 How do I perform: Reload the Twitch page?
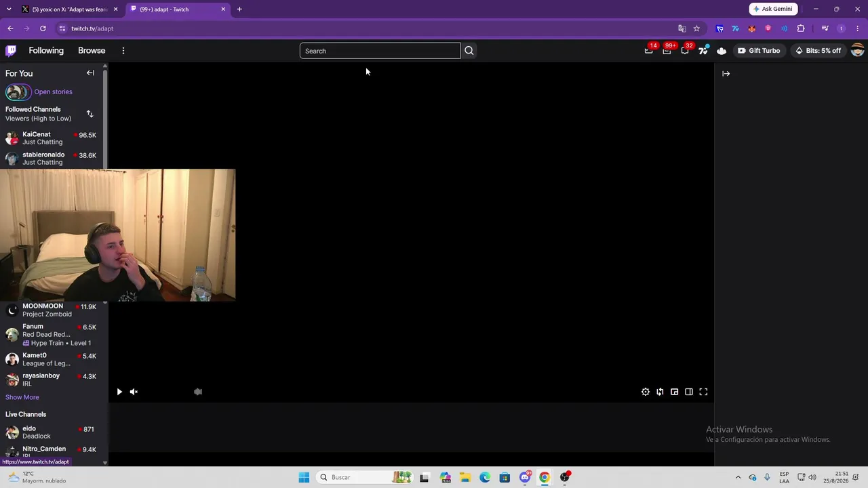[x=43, y=28]
